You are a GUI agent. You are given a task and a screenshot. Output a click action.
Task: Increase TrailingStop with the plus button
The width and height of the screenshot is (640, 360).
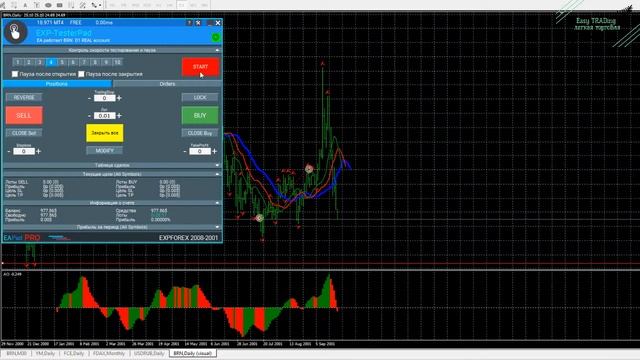[119, 98]
